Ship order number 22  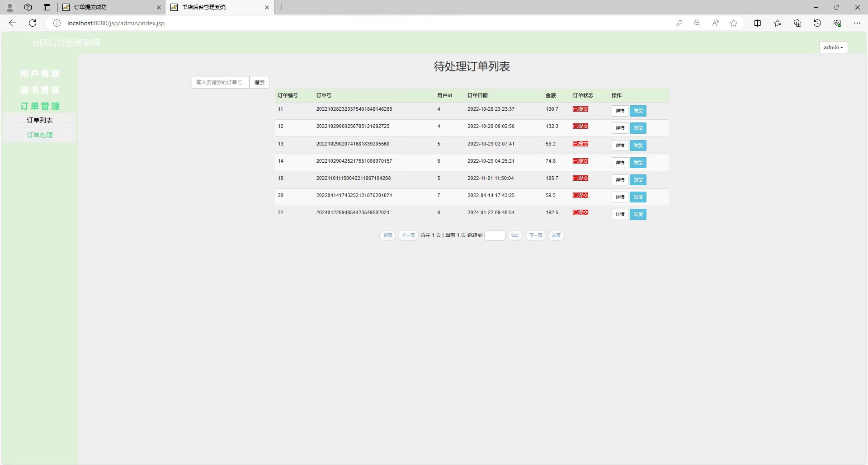tap(638, 214)
